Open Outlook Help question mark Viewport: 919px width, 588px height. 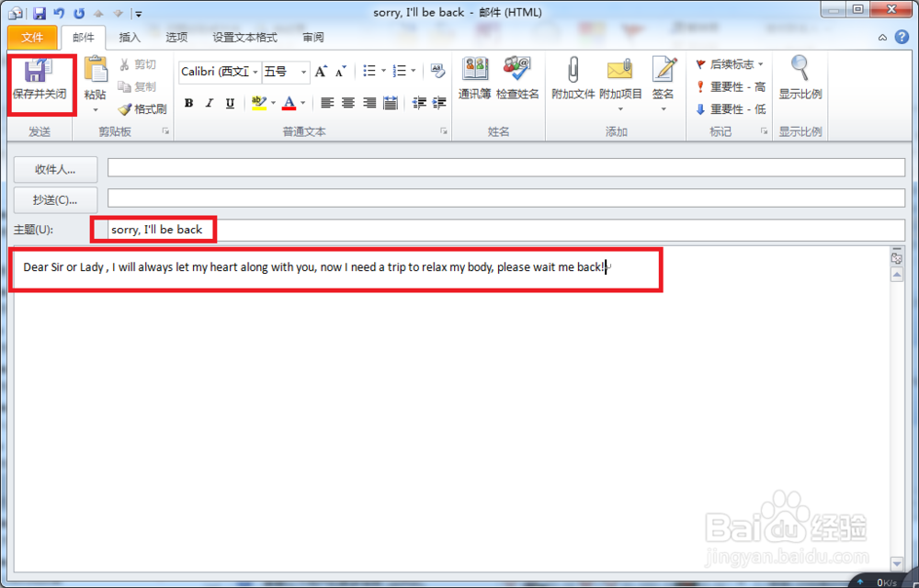pos(902,38)
